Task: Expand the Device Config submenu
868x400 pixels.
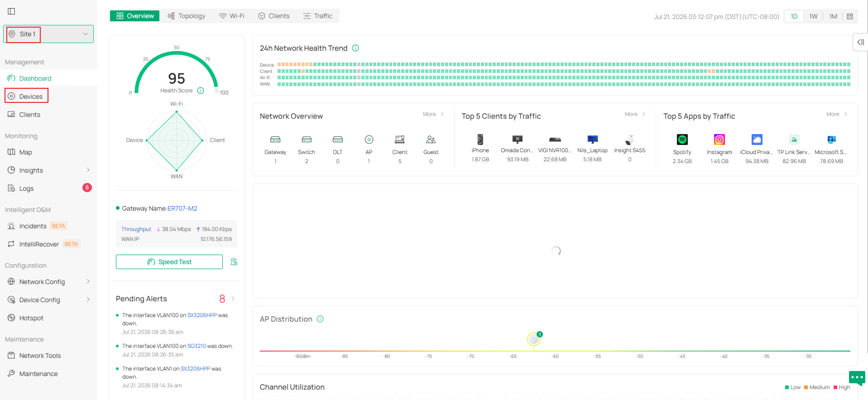Action: (x=48, y=300)
